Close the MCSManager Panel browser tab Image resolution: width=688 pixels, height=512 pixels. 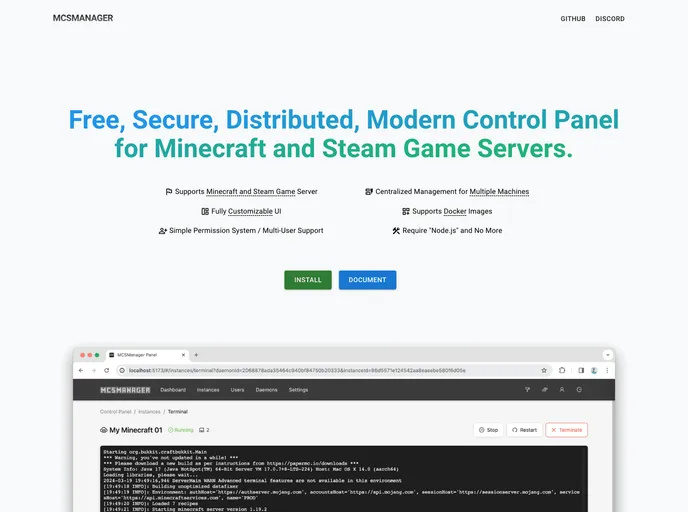click(x=183, y=355)
